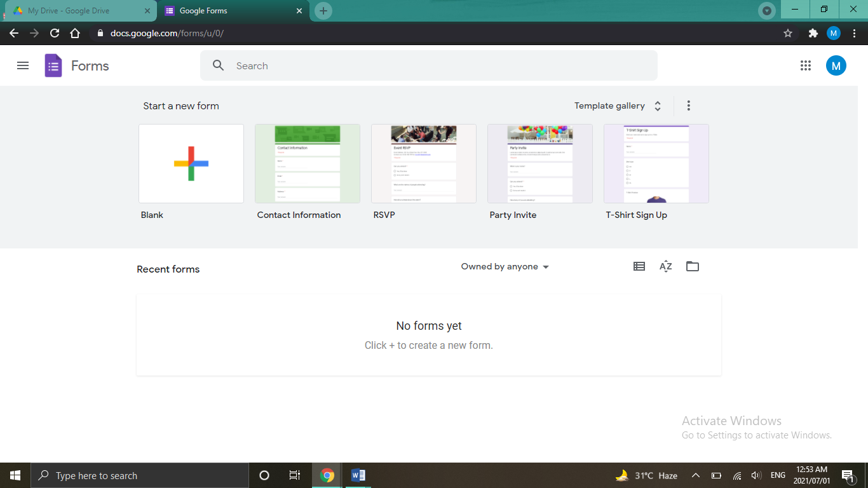Reload the page with the refresh icon
The width and height of the screenshot is (868, 488).
pos(55,33)
